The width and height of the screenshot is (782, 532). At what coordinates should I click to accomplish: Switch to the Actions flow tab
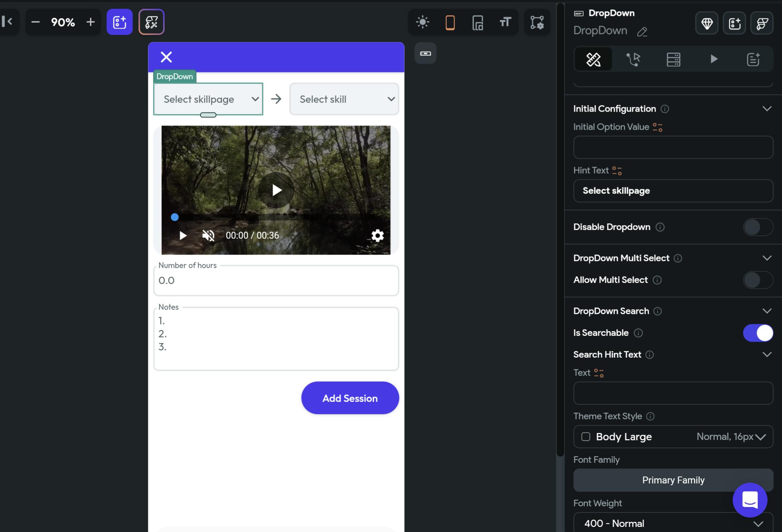click(x=633, y=59)
